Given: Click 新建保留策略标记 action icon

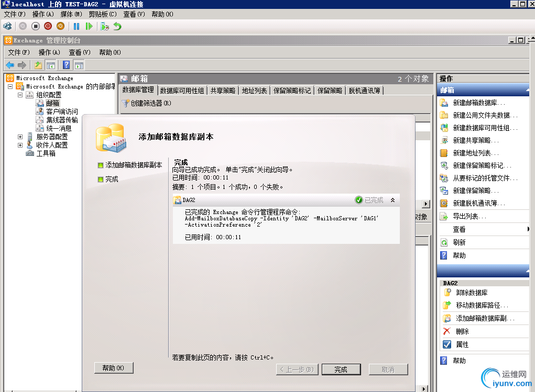Looking at the screenshot, I should 444,166.
